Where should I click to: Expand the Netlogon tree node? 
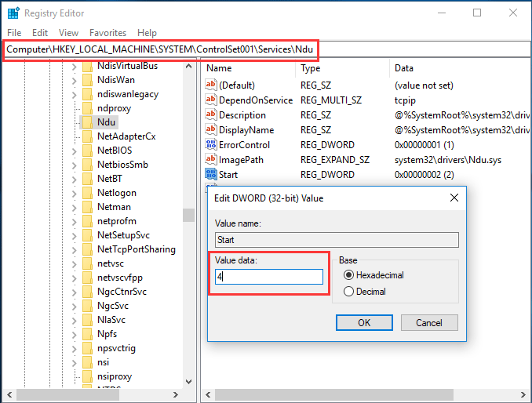coord(75,194)
